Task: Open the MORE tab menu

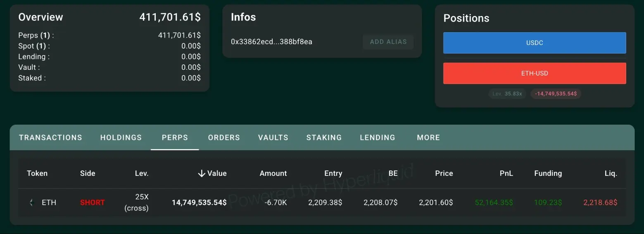Action: pos(428,137)
